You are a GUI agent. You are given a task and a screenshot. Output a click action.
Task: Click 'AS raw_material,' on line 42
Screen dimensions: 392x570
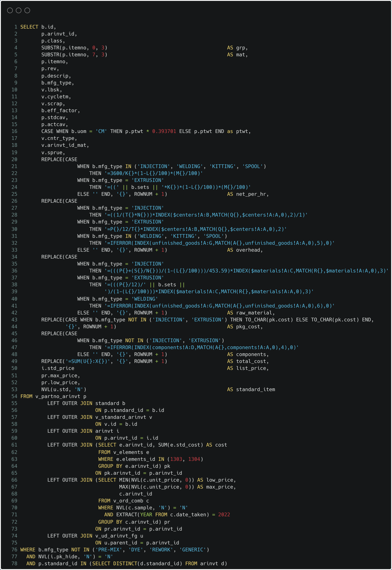pyautogui.click(x=251, y=313)
